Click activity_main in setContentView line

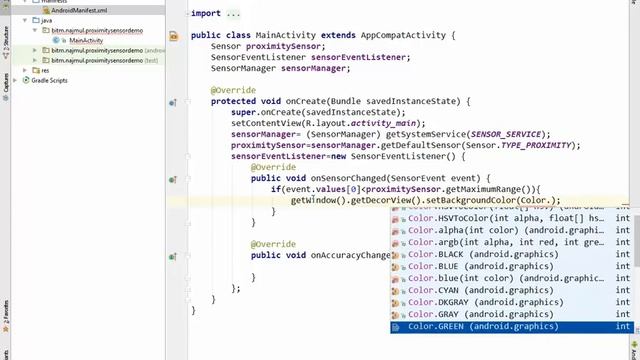click(x=383, y=123)
